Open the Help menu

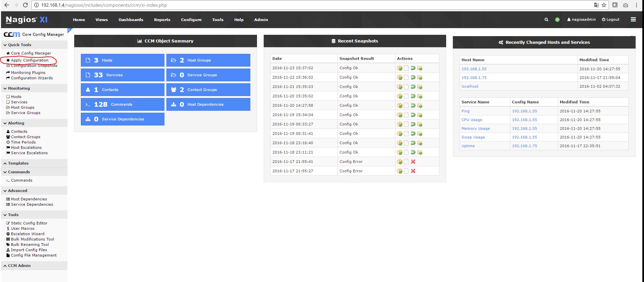pyautogui.click(x=239, y=20)
